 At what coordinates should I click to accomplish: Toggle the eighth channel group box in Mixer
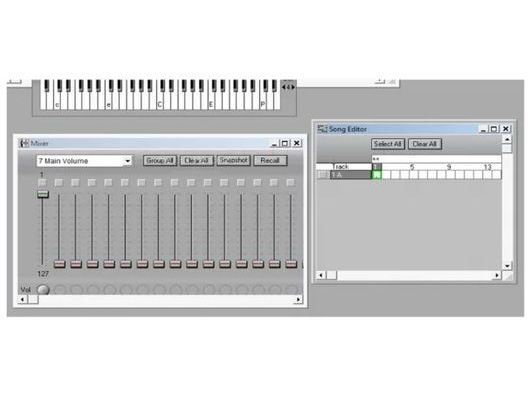point(158,183)
